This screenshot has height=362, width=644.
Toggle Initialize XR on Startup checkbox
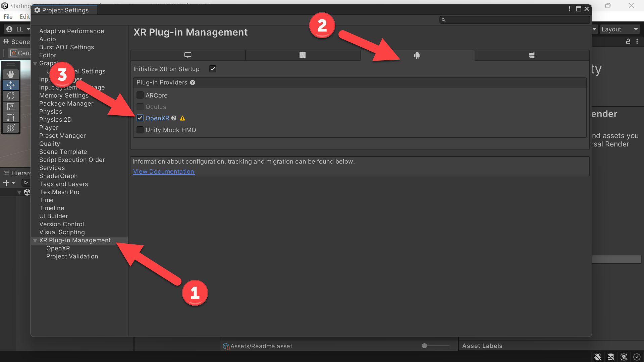[213, 69]
